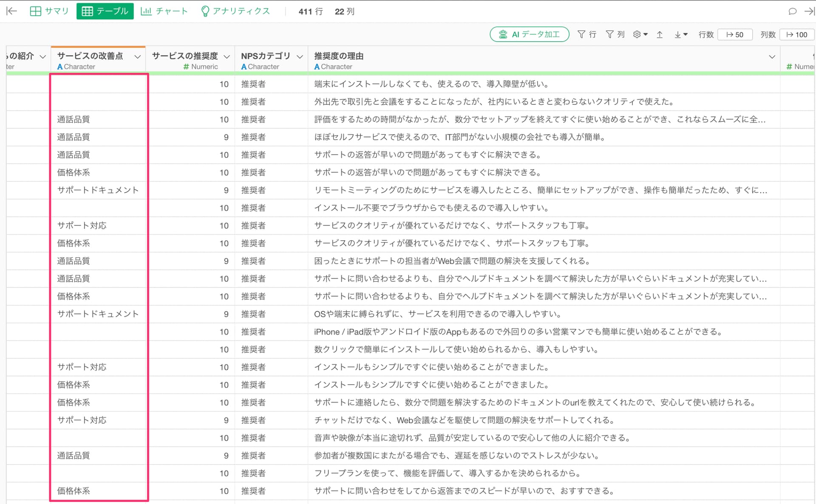Screen dimensions: 816x504
Task: Open the comment speech bubble icon
Action: point(792,11)
